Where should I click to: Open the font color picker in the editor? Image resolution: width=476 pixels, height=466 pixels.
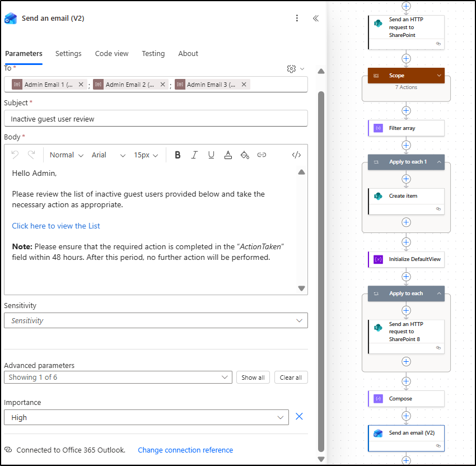(x=228, y=155)
